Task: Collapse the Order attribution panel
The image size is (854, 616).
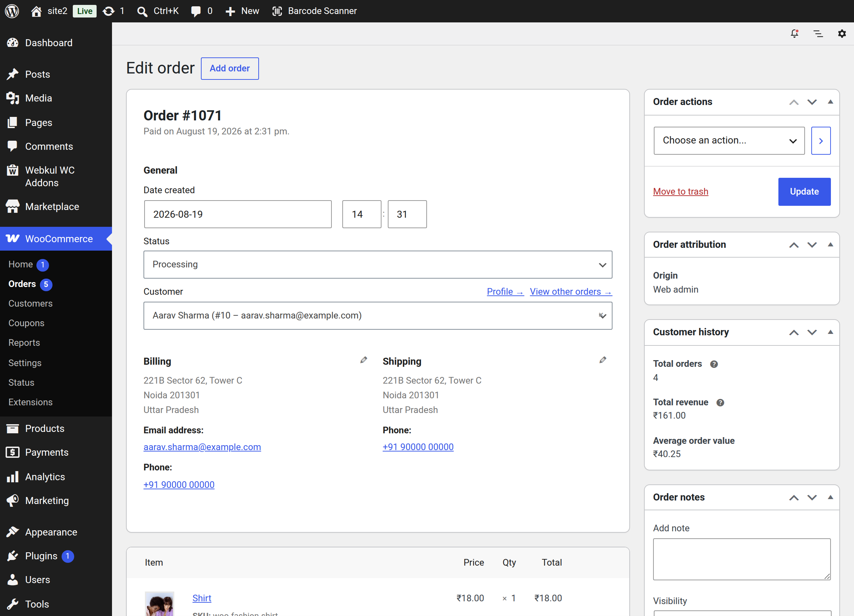Action: [830, 245]
